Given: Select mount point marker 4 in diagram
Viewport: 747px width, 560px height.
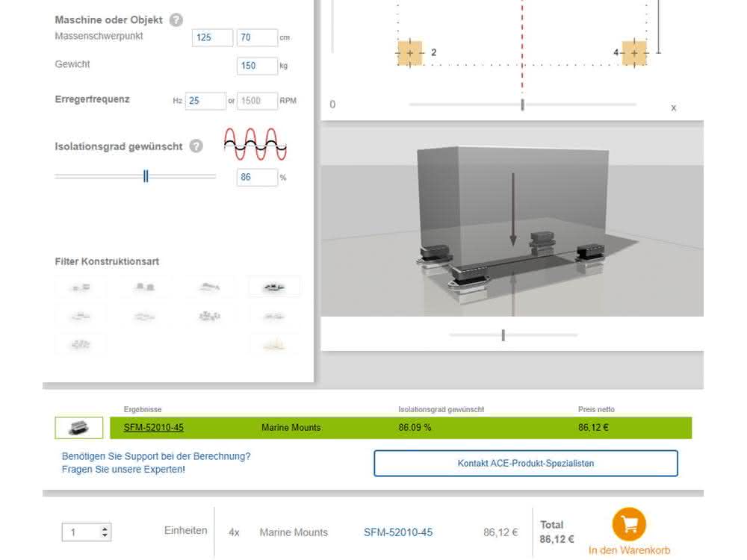Looking at the screenshot, I should point(634,53).
